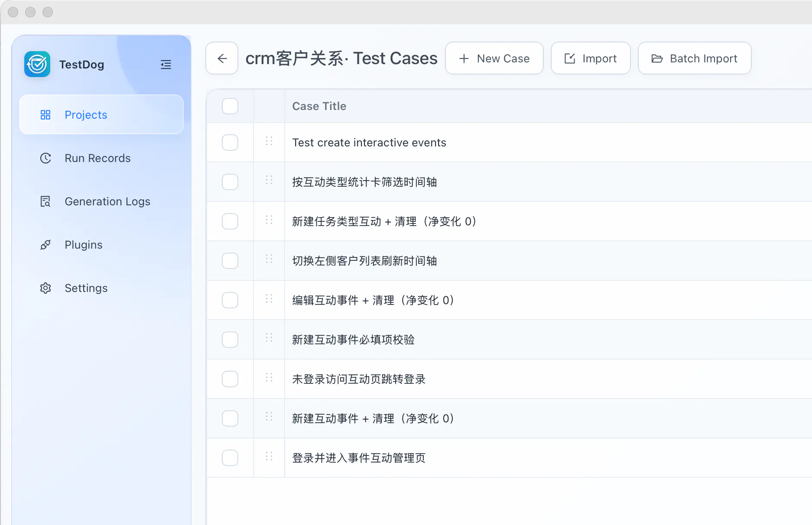This screenshot has height=525, width=812.
Task: Tick checkbox for '未登录访问互动页跳转登录'
Action: [x=230, y=379]
